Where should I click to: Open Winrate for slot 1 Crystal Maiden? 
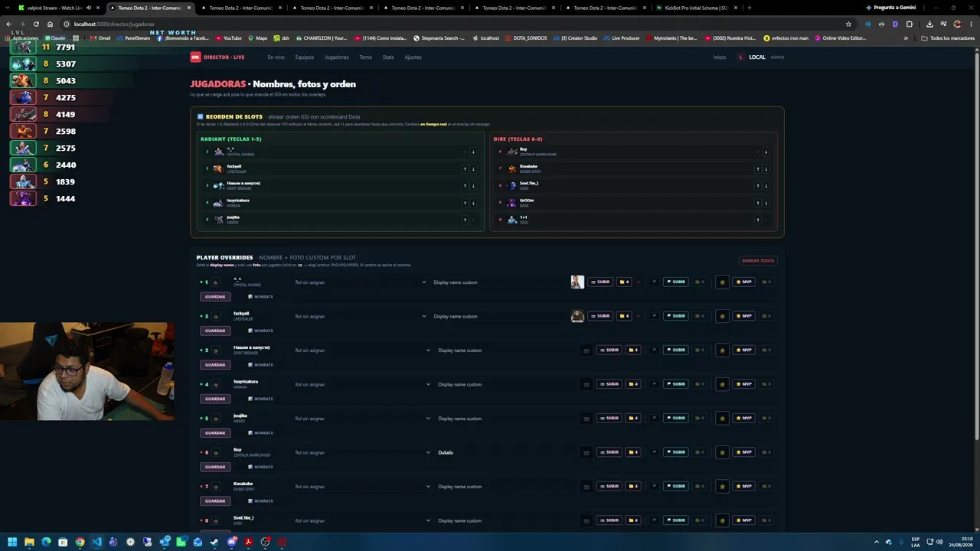click(261, 296)
